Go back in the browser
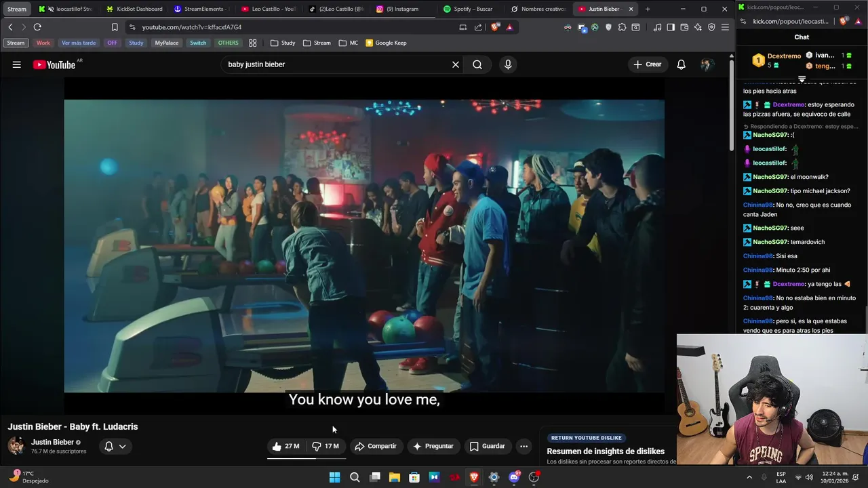 pyautogui.click(x=10, y=27)
